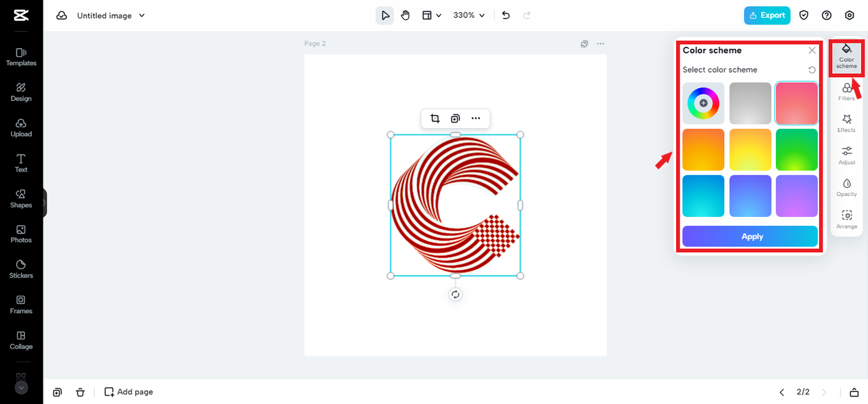Open the Filters tab
This screenshot has width=868, height=404.
point(846,92)
